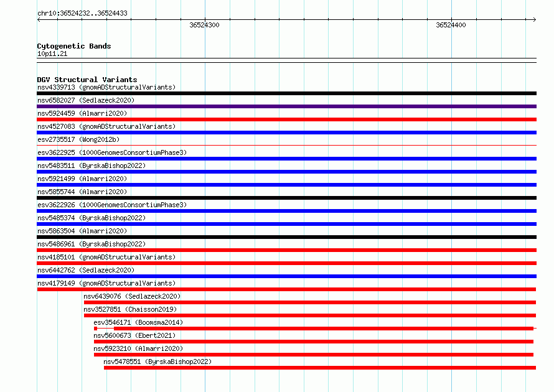Click the ruler's right arrow end
The height and width of the screenshot is (392, 554).
coord(534,19)
